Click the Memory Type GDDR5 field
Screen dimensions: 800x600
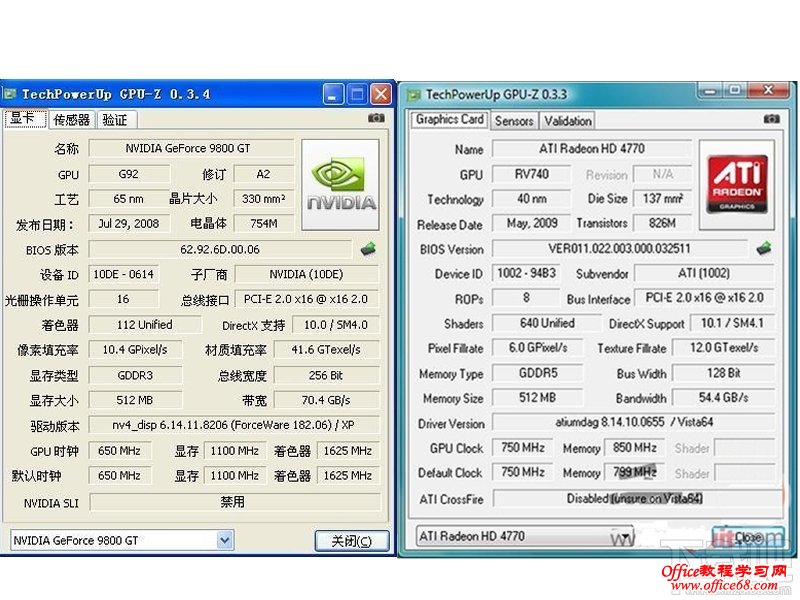coord(538,373)
